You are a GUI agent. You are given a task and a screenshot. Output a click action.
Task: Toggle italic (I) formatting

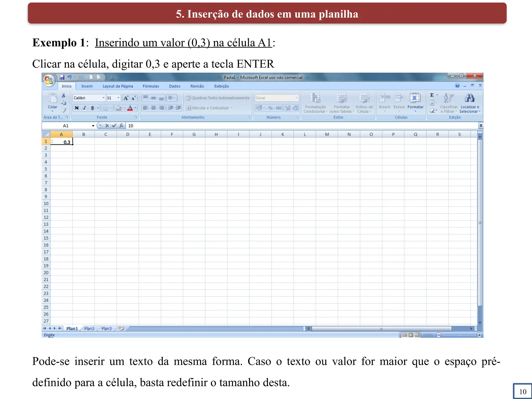(84, 108)
